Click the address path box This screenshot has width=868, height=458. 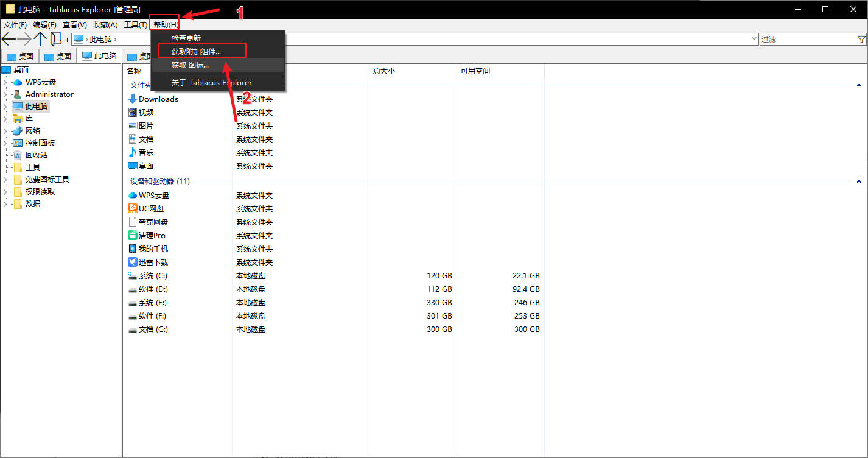click(x=414, y=39)
